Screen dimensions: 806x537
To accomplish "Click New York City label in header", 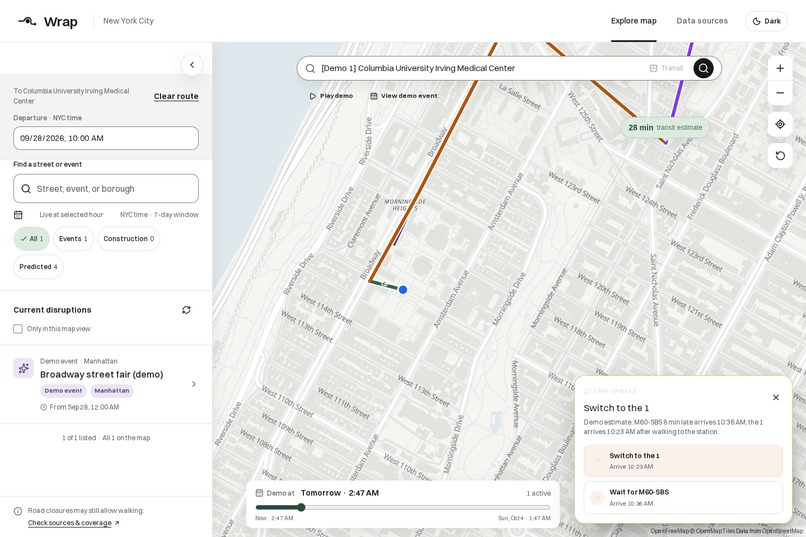I will [129, 21].
